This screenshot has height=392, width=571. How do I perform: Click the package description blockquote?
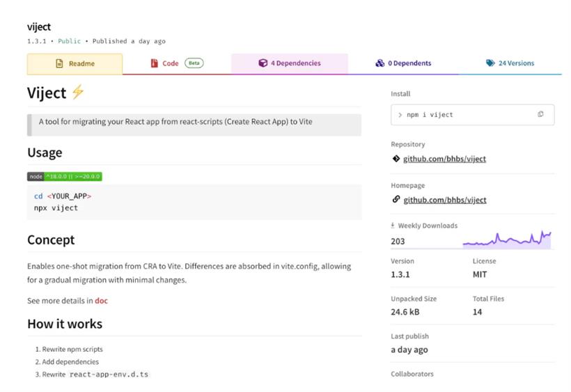pos(194,125)
